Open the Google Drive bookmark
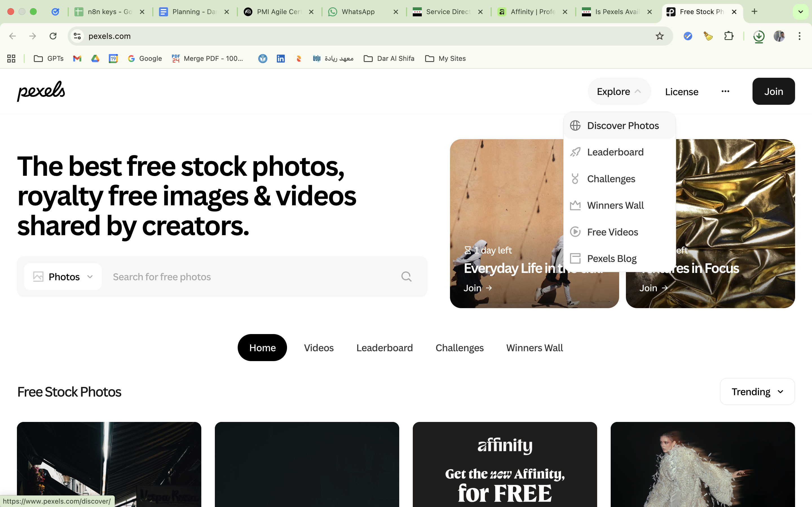 point(95,59)
